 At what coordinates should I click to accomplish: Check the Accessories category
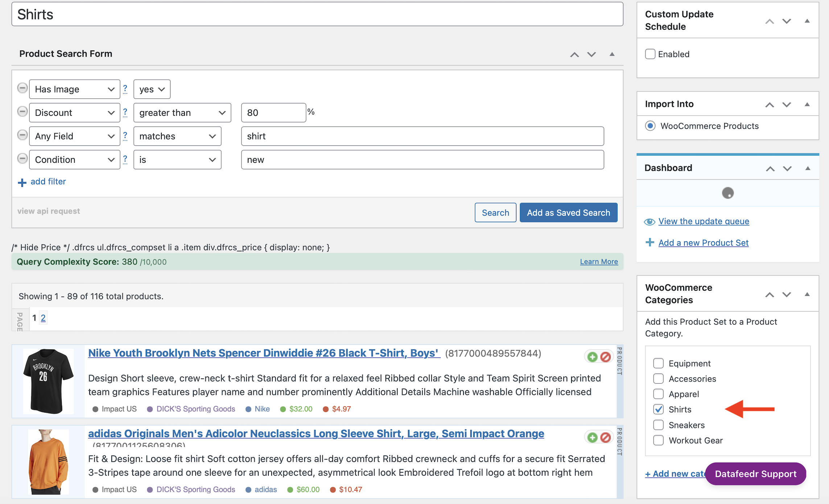click(x=658, y=379)
